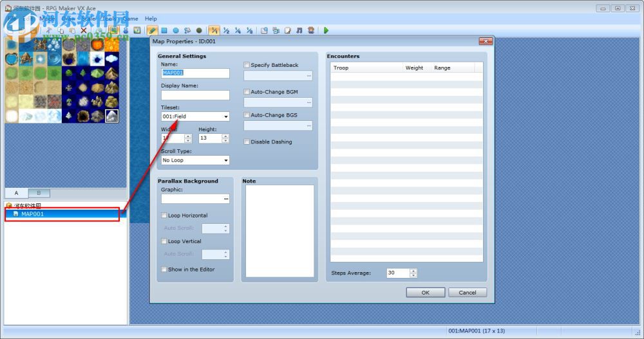Image resolution: width=644 pixels, height=339 pixels.
Task: Toggle Loop Vertical checkbox
Action: tap(164, 241)
